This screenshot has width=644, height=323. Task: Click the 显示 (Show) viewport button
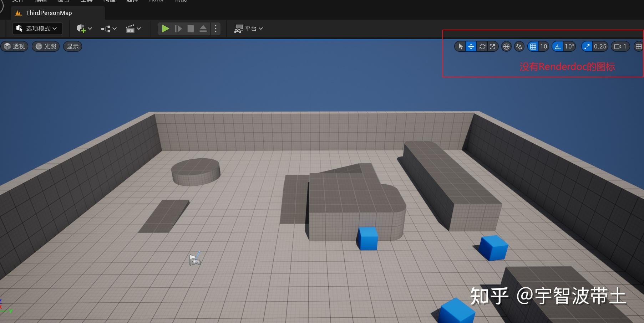(72, 46)
